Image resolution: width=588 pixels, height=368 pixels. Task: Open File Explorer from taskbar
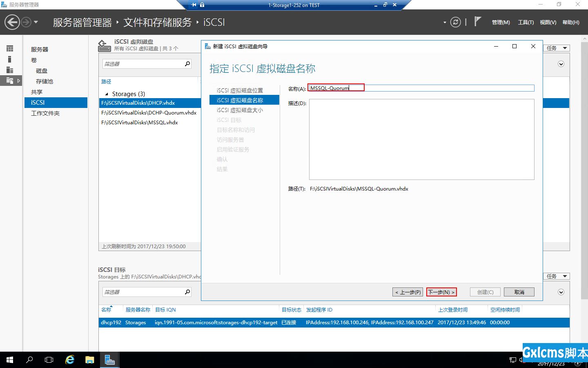click(90, 360)
